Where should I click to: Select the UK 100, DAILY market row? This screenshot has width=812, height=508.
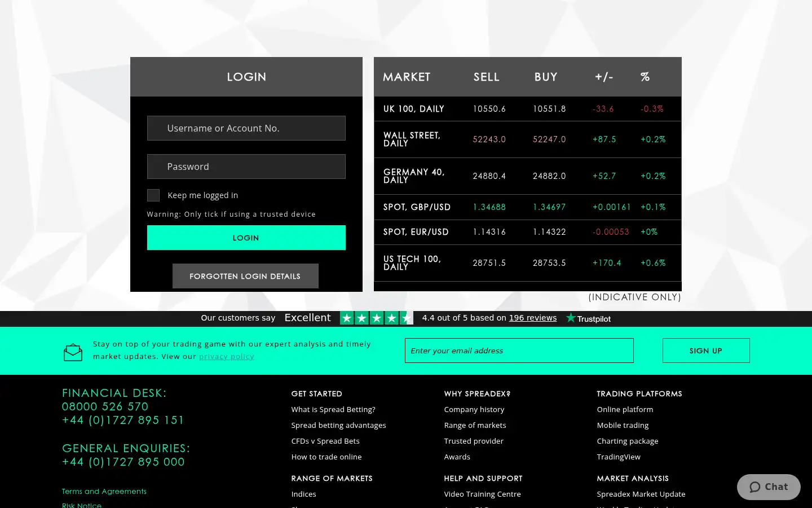pos(528,109)
